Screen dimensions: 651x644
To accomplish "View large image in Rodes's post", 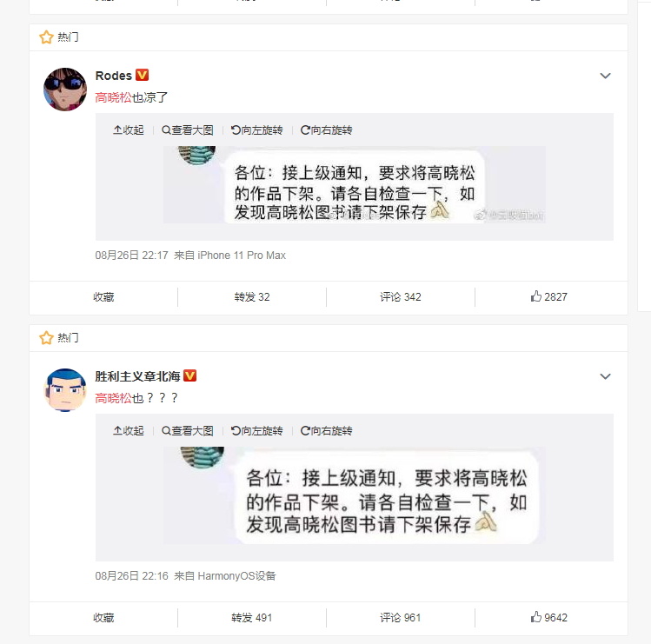I will coord(187,130).
